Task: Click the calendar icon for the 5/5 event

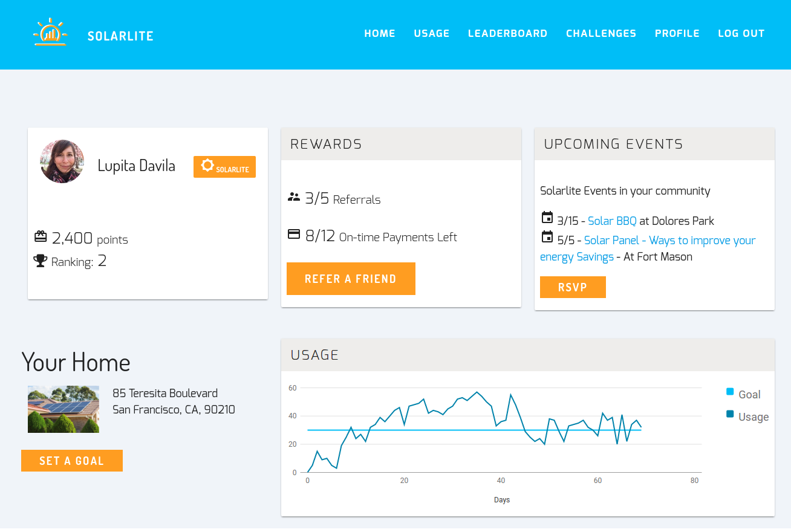Action: 547,237
